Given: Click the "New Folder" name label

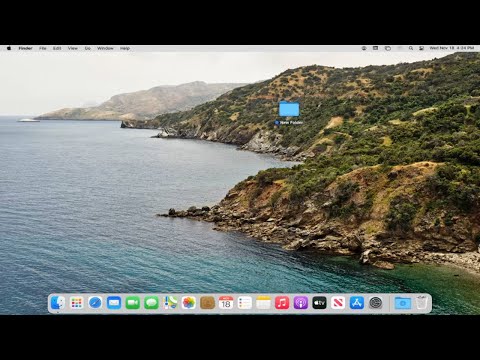Looking at the screenshot, I should pos(291,123).
